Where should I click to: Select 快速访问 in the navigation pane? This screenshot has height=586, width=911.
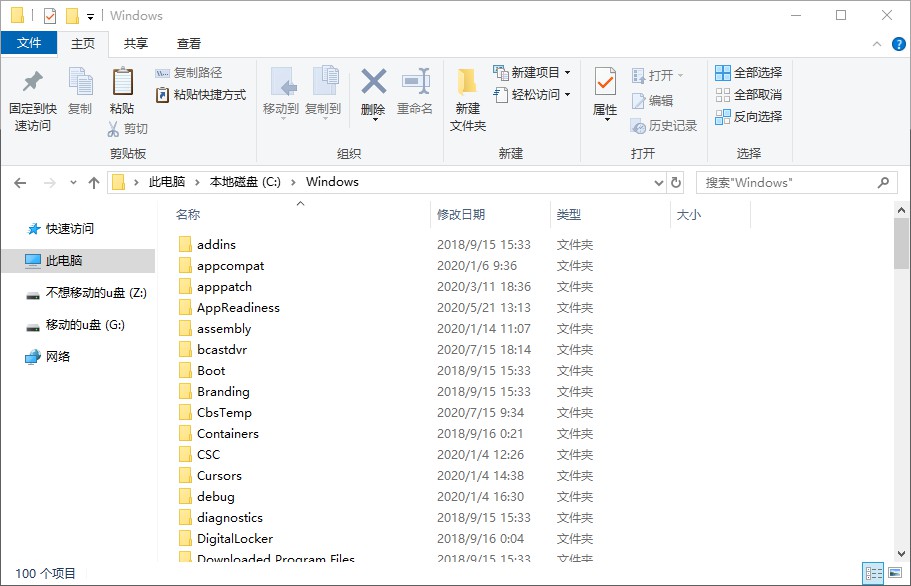[x=60, y=229]
